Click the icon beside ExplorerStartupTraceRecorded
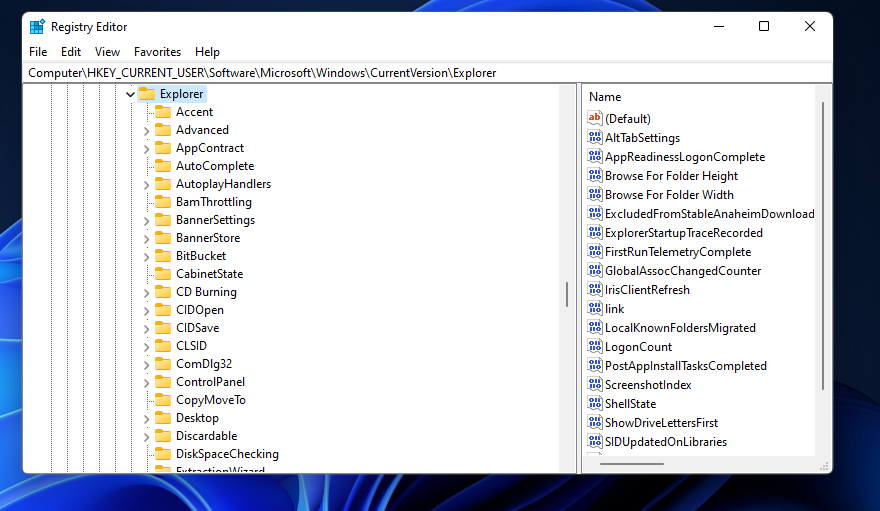The width and height of the screenshot is (880, 511). tap(595, 232)
